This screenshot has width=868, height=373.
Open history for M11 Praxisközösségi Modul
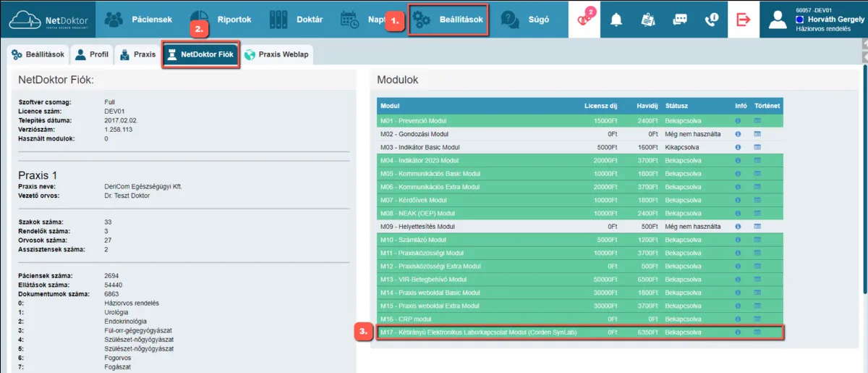[758, 253]
